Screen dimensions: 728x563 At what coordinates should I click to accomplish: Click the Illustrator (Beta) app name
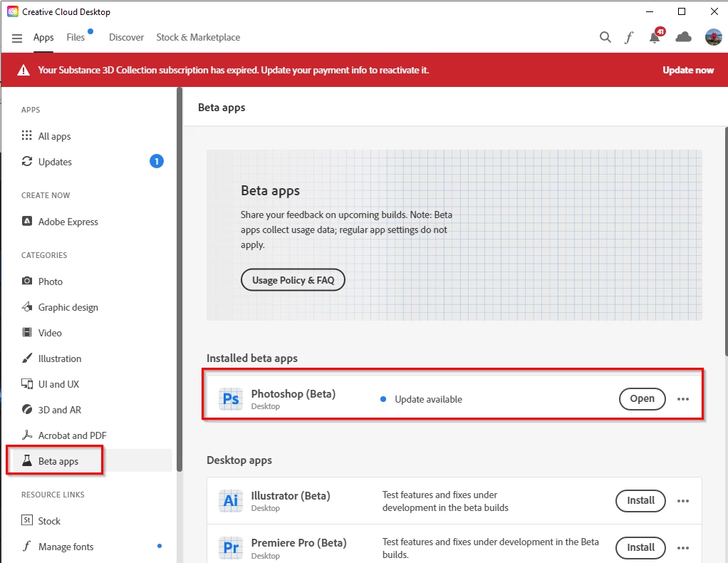click(x=291, y=495)
